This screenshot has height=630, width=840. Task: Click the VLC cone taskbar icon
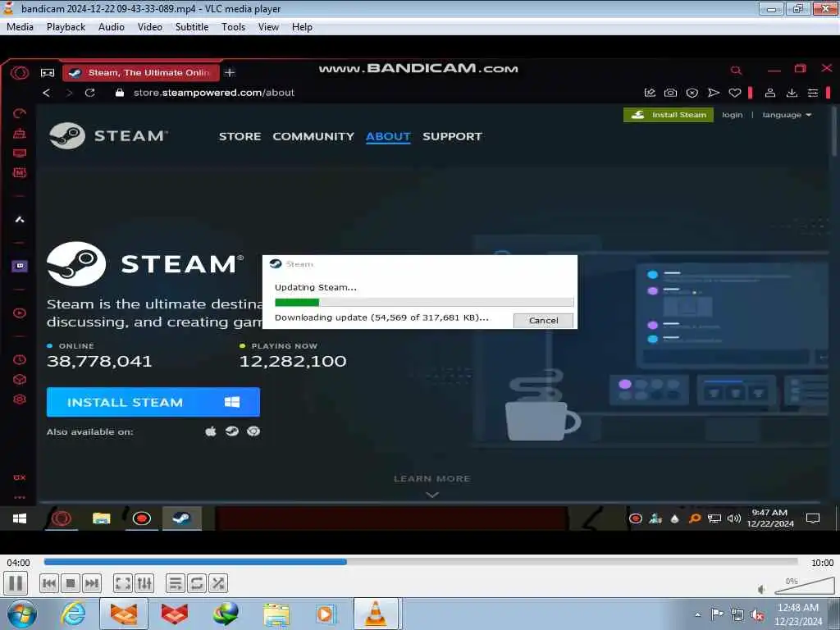(x=376, y=614)
